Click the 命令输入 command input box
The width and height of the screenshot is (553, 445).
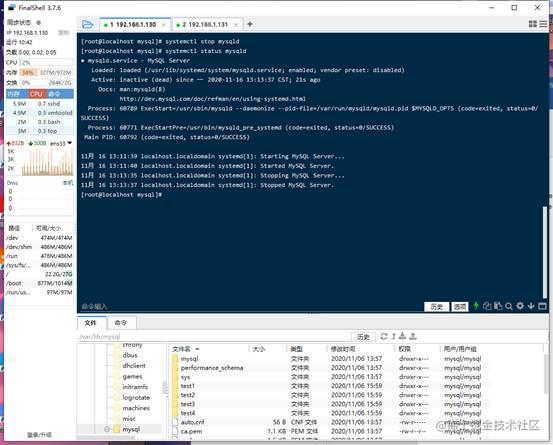pyautogui.click(x=250, y=306)
